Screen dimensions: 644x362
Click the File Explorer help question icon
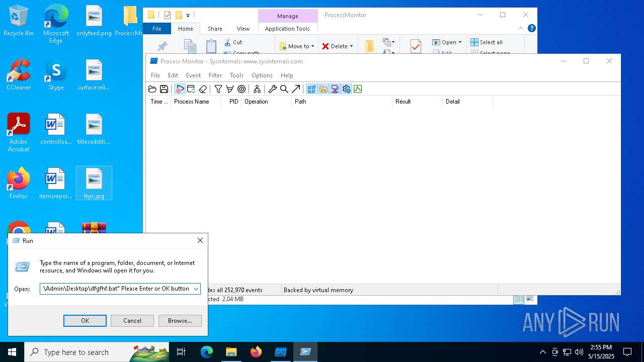click(x=531, y=29)
